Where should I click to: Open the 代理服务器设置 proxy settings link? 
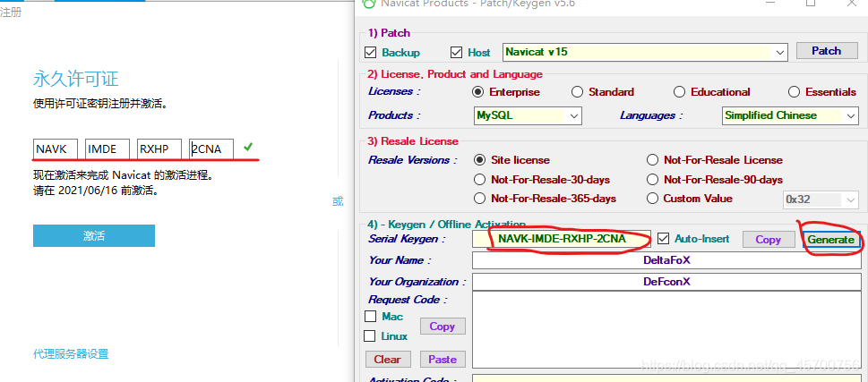tap(71, 353)
